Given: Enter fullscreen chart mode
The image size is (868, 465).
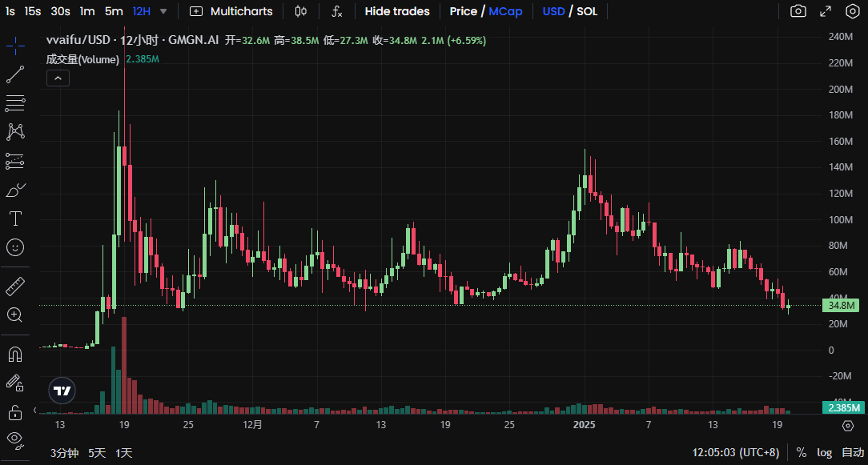Looking at the screenshot, I should pyautogui.click(x=826, y=11).
